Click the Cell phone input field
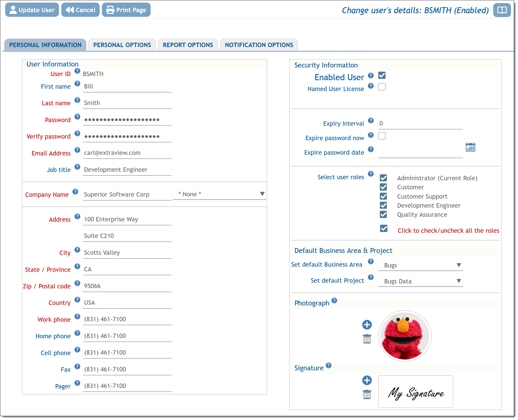Image resolution: width=518 pixels, height=420 pixels. [x=127, y=353]
